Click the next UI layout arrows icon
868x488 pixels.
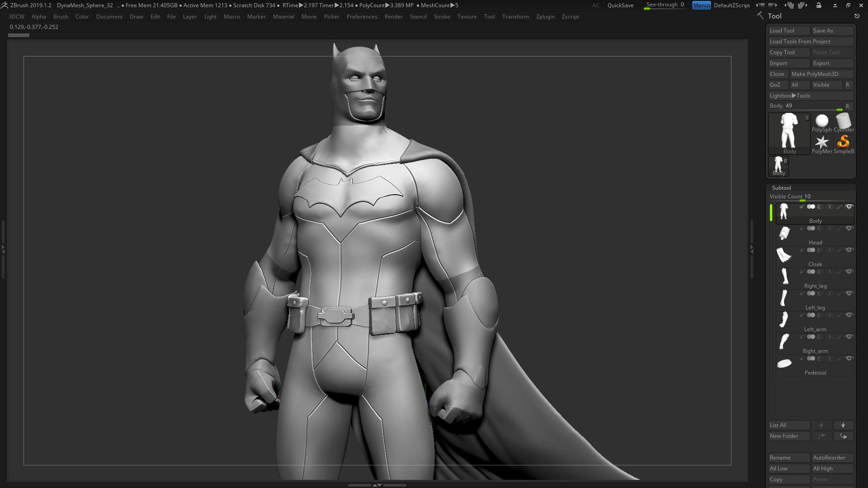773,5
